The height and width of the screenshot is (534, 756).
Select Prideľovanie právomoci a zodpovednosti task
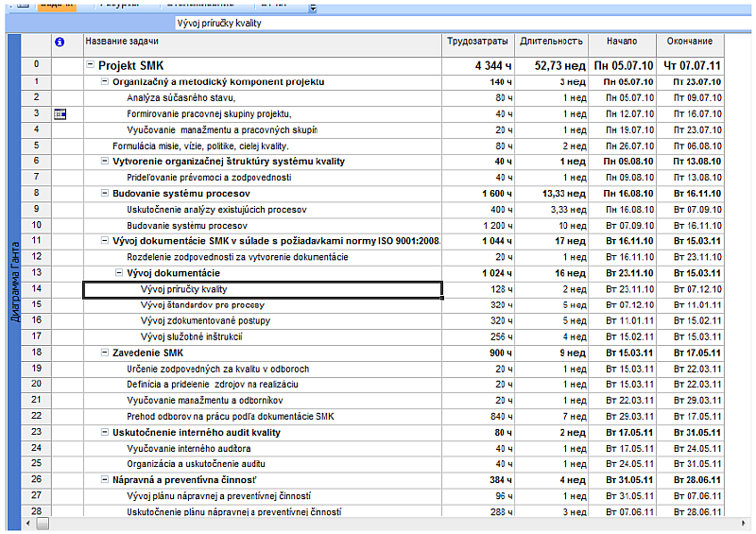(x=209, y=178)
